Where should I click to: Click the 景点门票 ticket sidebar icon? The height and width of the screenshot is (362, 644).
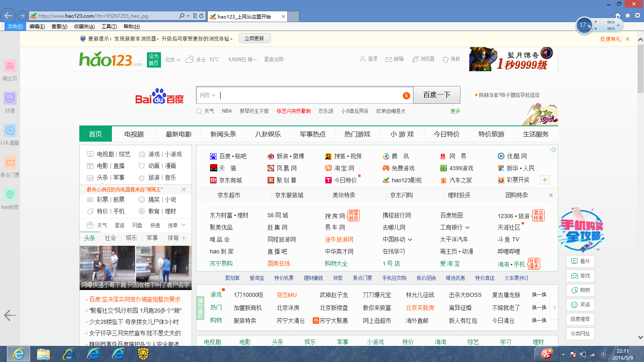click(10, 162)
